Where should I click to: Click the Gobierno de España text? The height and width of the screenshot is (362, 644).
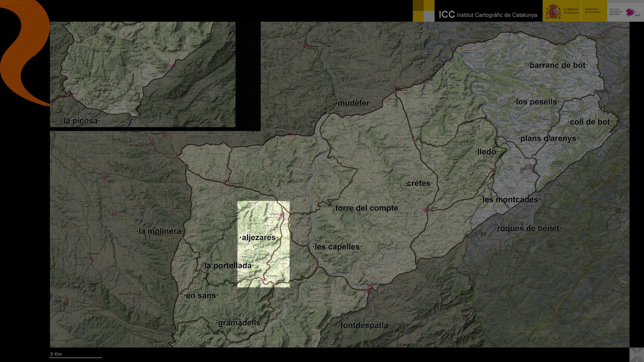tap(571, 11)
